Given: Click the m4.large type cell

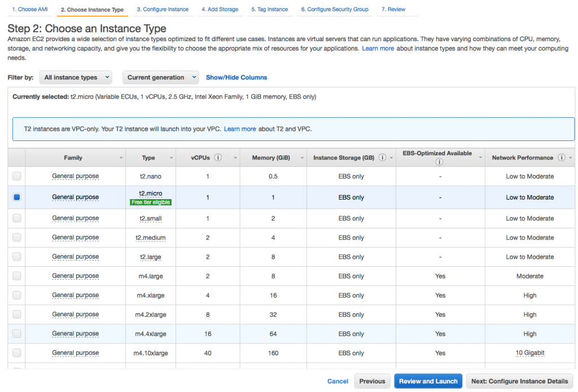Looking at the screenshot, I should point(150,276).
